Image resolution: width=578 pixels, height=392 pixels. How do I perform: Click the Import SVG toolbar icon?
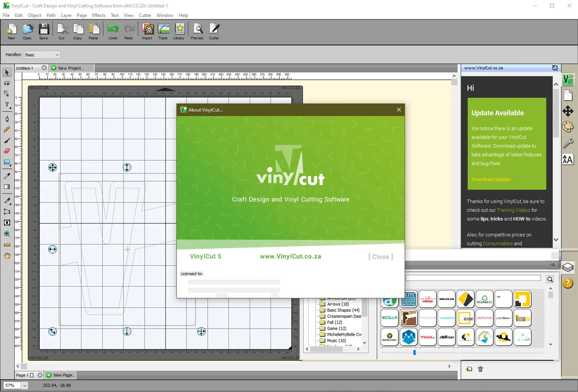[x=147, y=31]
